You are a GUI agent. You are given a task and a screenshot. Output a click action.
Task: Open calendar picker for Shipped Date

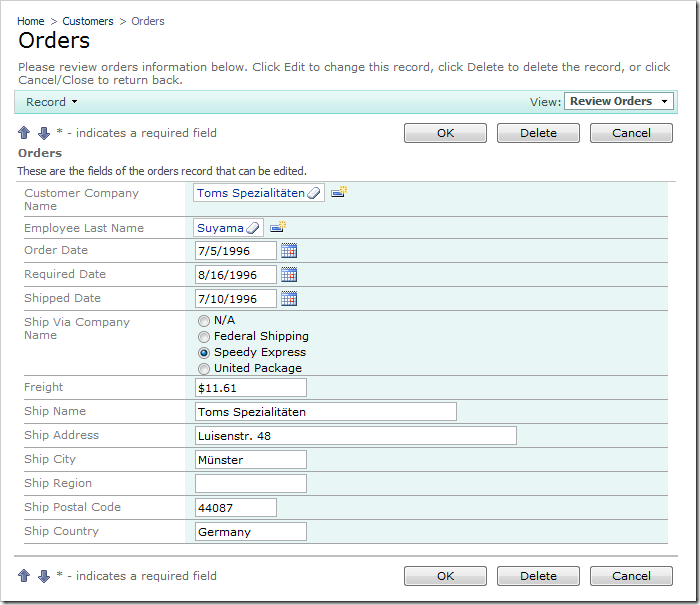coord(289,298)
